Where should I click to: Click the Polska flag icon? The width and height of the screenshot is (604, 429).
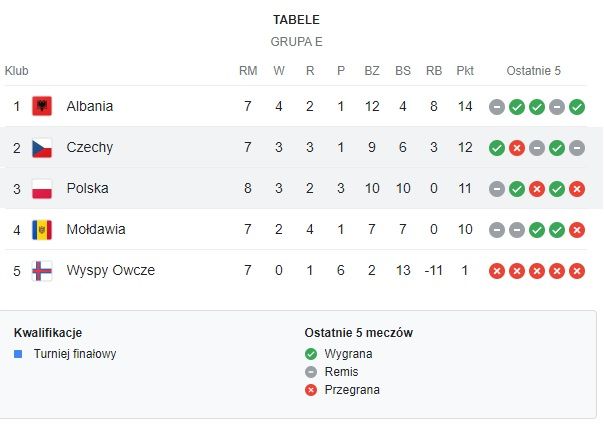coord(42,188)
